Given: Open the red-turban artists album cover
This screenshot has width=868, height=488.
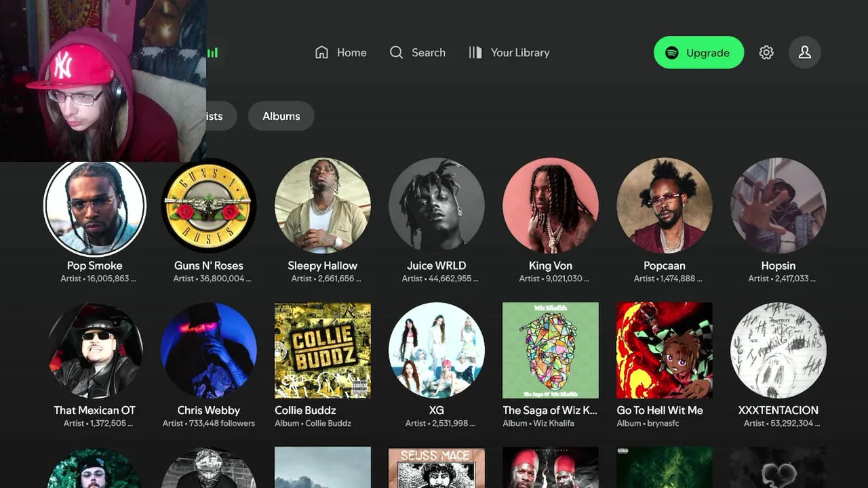Looking at the screenshot, I should [x=551, y=468].
